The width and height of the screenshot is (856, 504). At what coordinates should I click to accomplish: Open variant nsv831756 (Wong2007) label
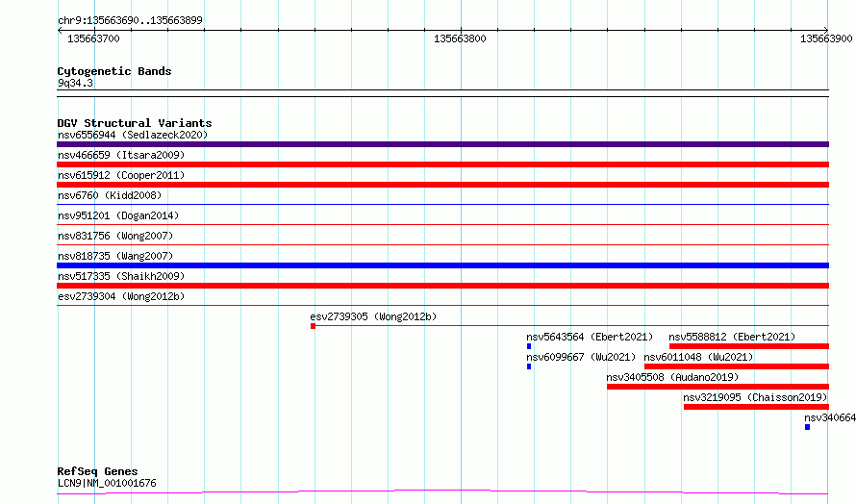click(115, 236)
